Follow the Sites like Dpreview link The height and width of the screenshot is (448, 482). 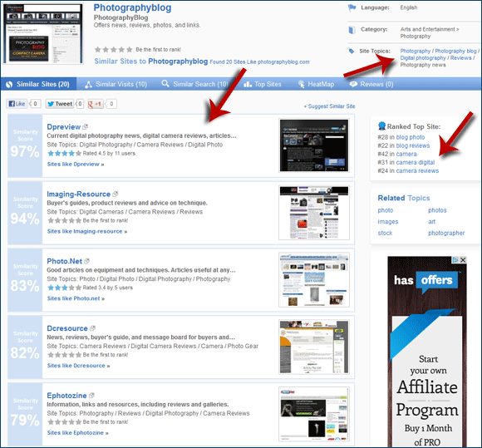pos(76,165)
